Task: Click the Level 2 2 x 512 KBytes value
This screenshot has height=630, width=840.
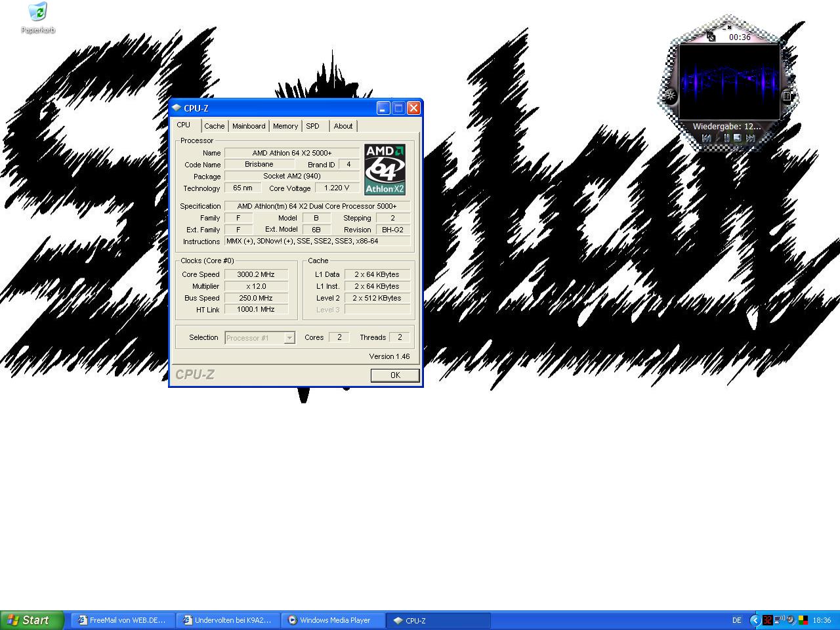Action: pyautogui.click(x=377, y=298)
